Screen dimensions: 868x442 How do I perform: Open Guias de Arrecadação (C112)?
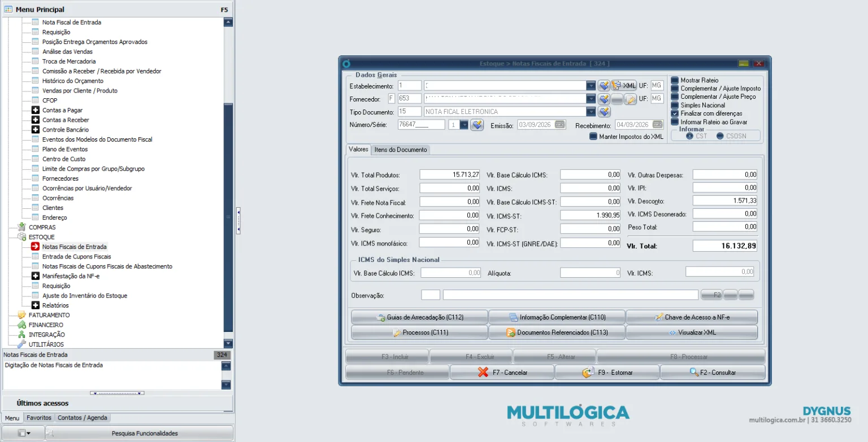(x=419, y=317)
